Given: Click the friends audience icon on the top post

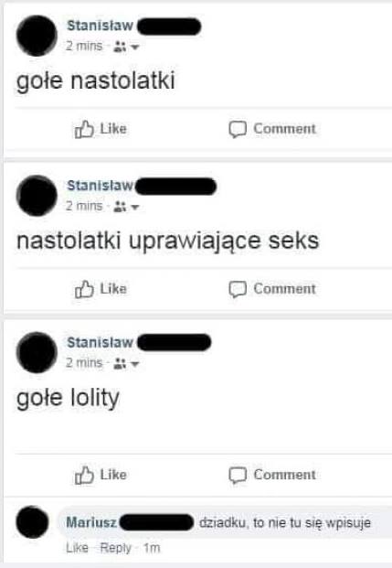Looking at the screenshot, I should [x=120, y=47].
